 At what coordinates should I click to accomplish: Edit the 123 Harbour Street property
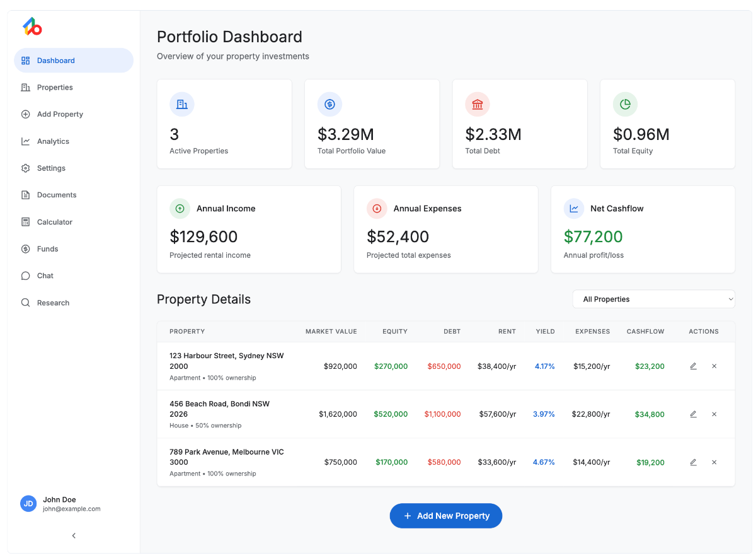pyautogui.click(x=693, y=366)
